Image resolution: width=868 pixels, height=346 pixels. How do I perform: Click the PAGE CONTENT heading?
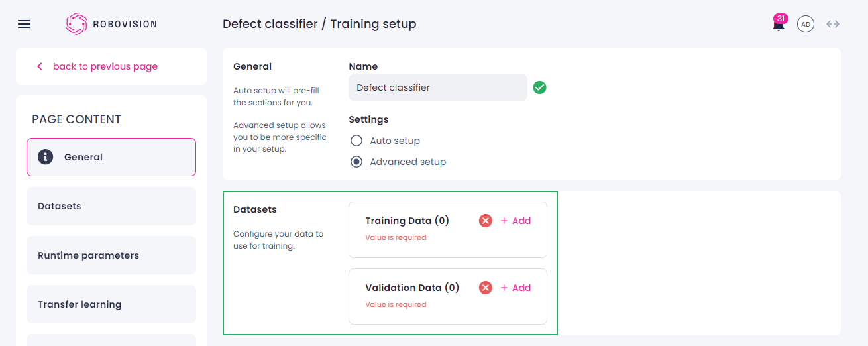pos(76,119)
